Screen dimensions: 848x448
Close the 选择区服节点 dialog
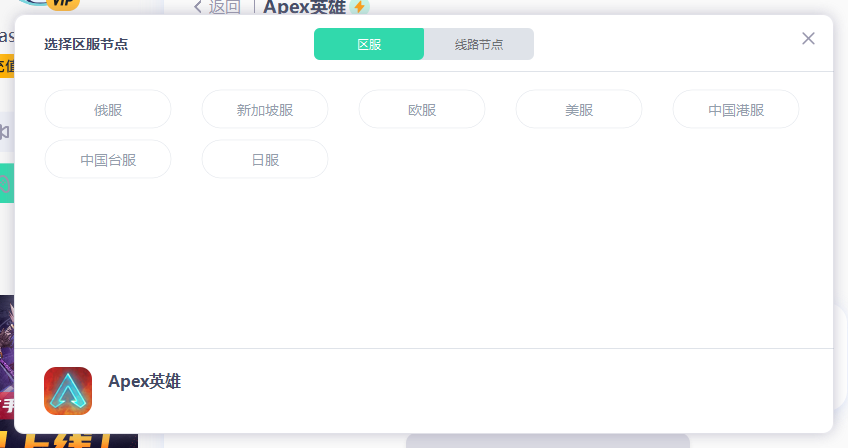pos(808,38)
